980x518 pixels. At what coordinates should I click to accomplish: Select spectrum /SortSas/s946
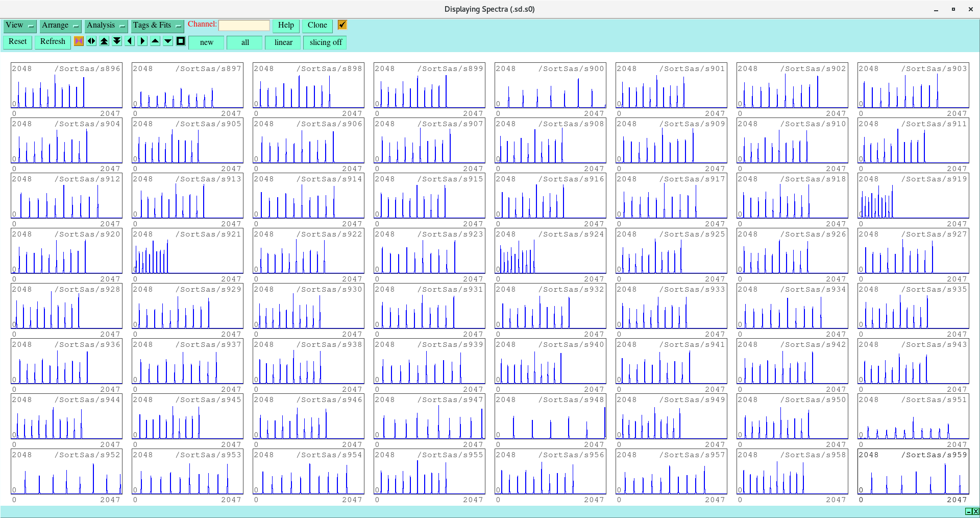(308, 416)
